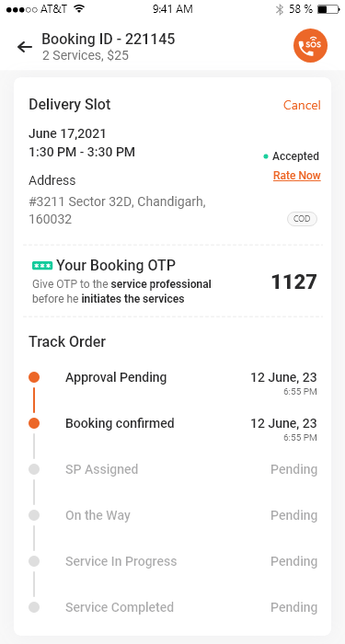This screenshot has height=644, width=345.
Task: Tap the Service Completed Pending status
Action: [x=294, y=607]
